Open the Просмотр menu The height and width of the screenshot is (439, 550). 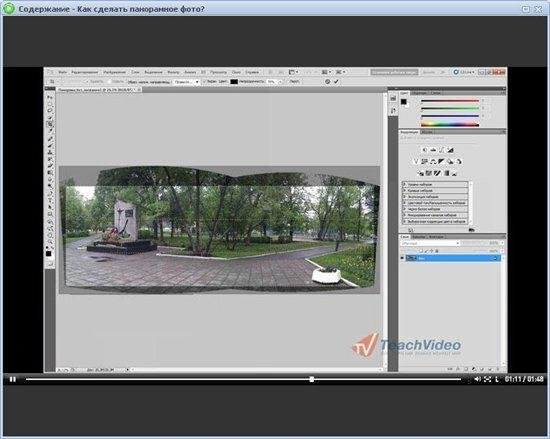click(218, 72)
